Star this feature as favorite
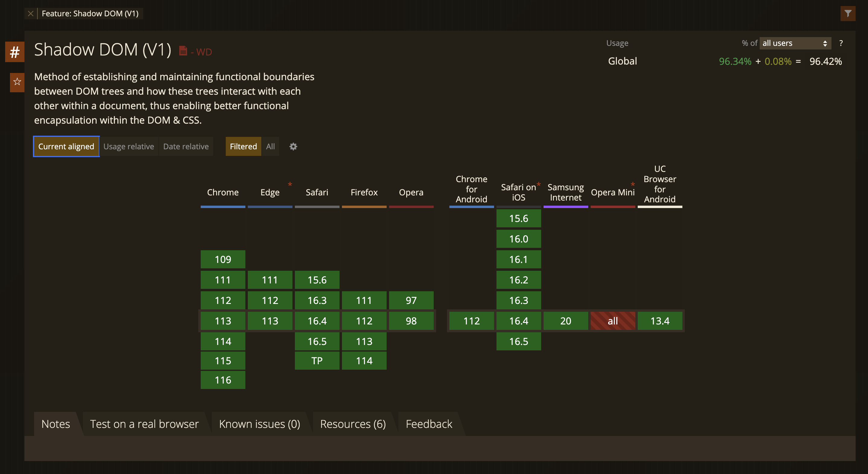The image size is (868, 474). (17, 82)
